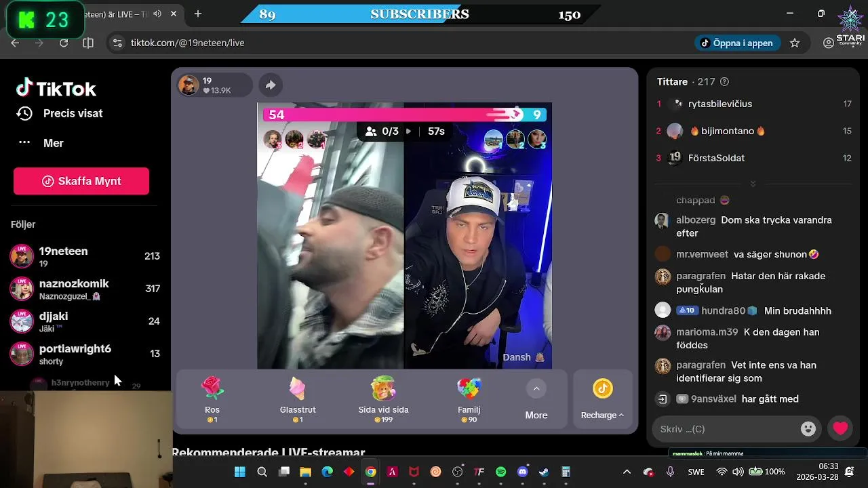Send a Glasstrut gift
Image resolution: width=868 pixels, height=488 pixels.
click(x=297, y=400)
